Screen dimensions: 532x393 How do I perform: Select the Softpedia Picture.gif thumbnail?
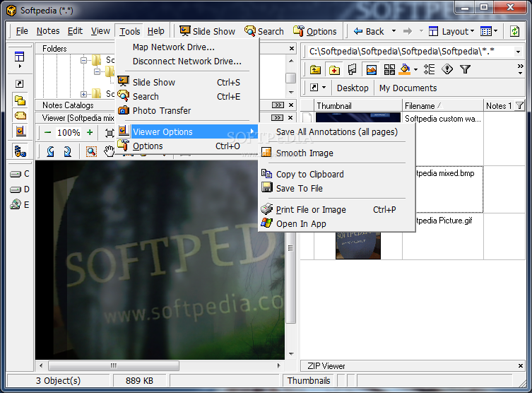[x=358, y=246]
